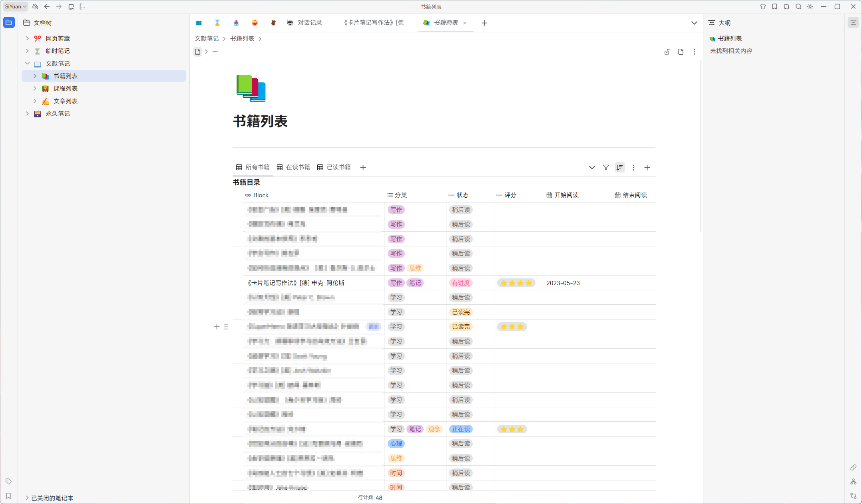The width and height of the screenshot is (862, 504).
Task: Select 课程列表 in the document tree
Action: pyautogui.click(x=66, y=89)
